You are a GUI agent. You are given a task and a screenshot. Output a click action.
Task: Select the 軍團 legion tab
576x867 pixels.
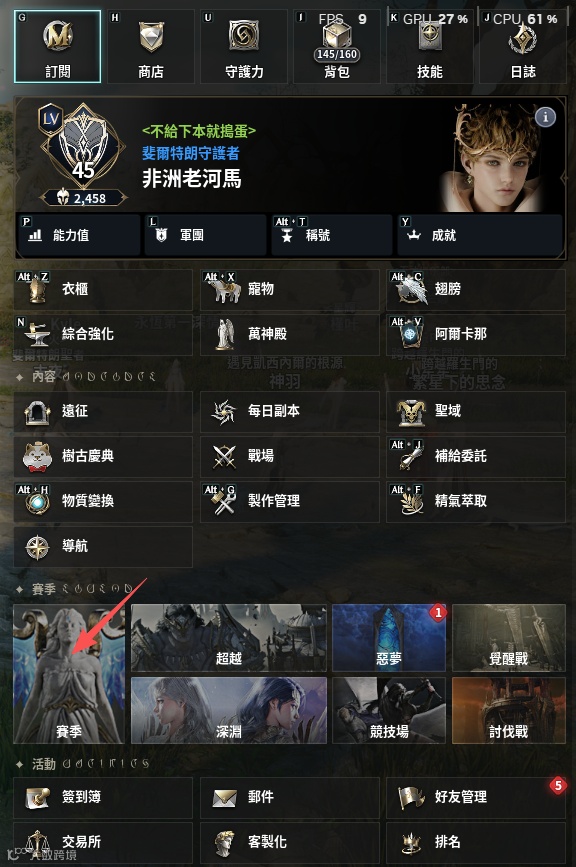[x=205, y=235]
